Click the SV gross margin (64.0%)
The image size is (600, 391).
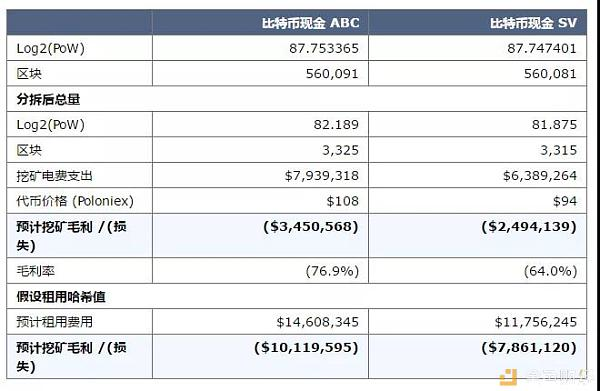click(x=550, y=271)
